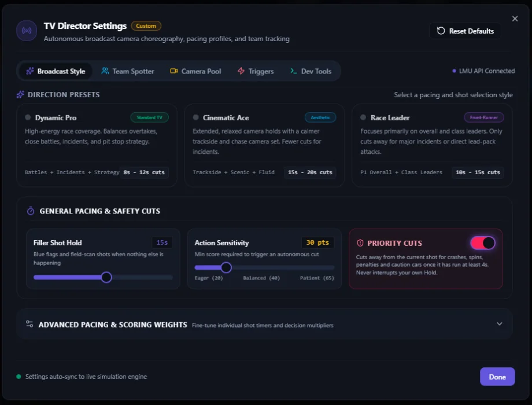Click the Dynamic Pro preset title

pos(56,117)
